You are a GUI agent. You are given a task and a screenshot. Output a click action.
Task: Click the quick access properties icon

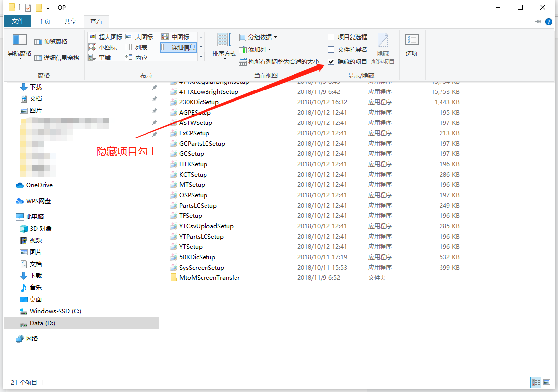click(28, 7)
